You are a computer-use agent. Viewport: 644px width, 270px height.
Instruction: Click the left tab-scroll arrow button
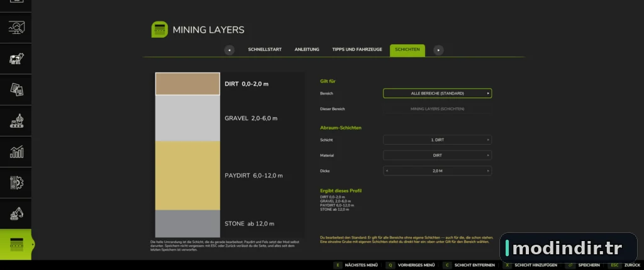(229, 50)
